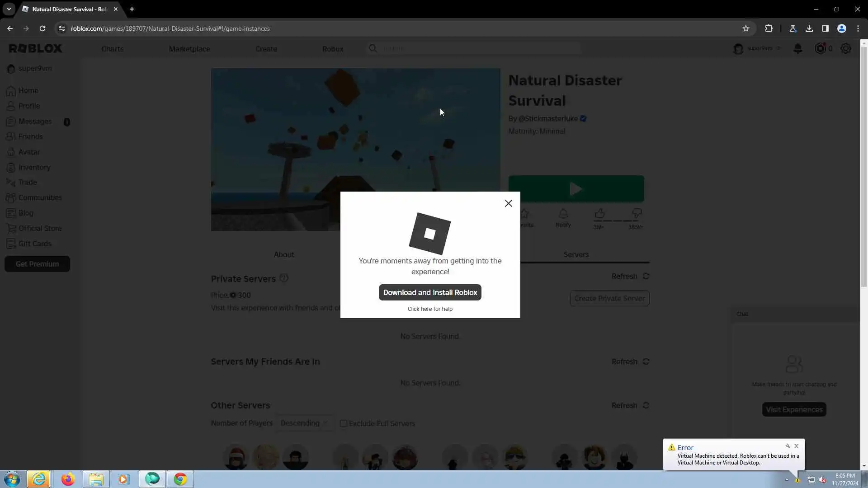This screenshot has width=868, height=488.
Task: Open Firefox from the taskbar
Action: point(68,479)
